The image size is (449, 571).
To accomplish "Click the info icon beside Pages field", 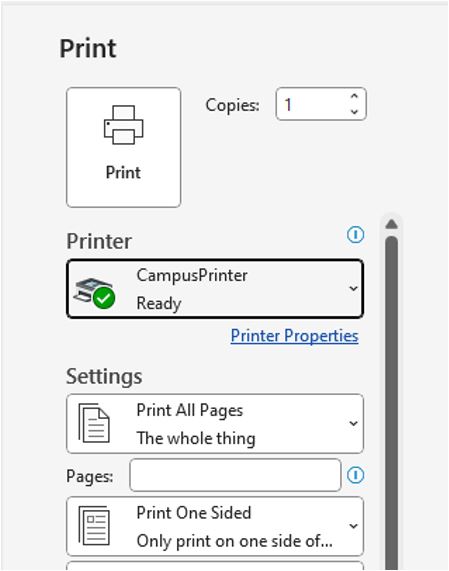I will pyautogui.click(x=355, y=475).
